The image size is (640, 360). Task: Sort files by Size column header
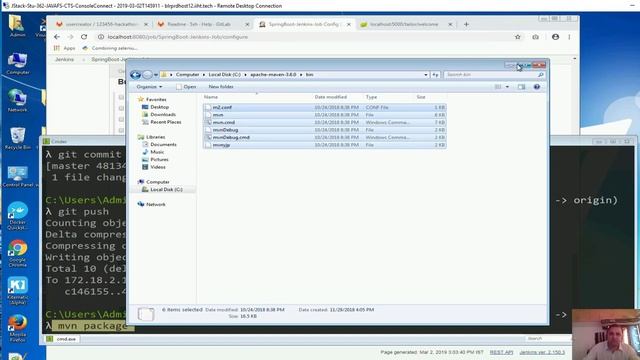coord(421,97)
